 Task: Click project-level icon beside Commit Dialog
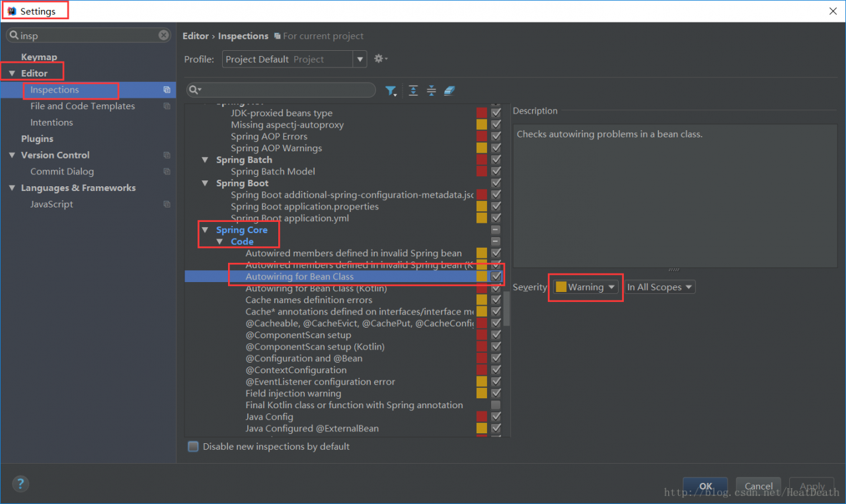(167, 172)
